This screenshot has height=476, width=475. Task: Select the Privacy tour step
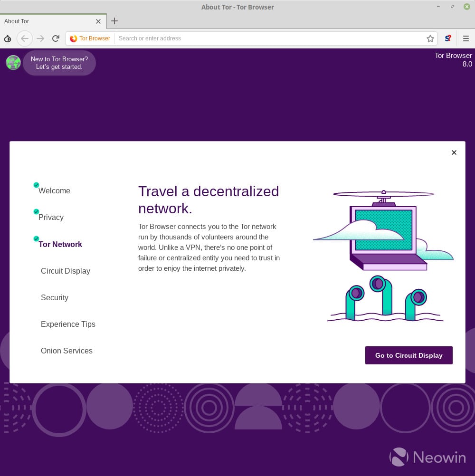(x=51, y=217)
